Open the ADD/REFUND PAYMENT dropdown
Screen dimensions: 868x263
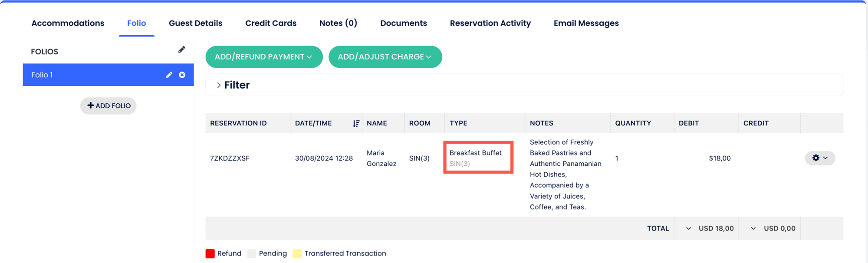pos(264,56)
